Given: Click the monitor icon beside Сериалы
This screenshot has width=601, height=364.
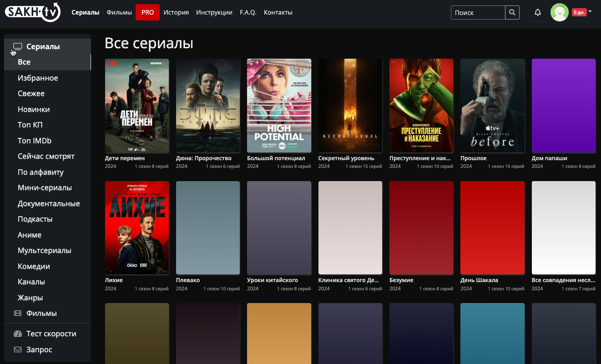Looking at the screenshot, I should point(18,46).
